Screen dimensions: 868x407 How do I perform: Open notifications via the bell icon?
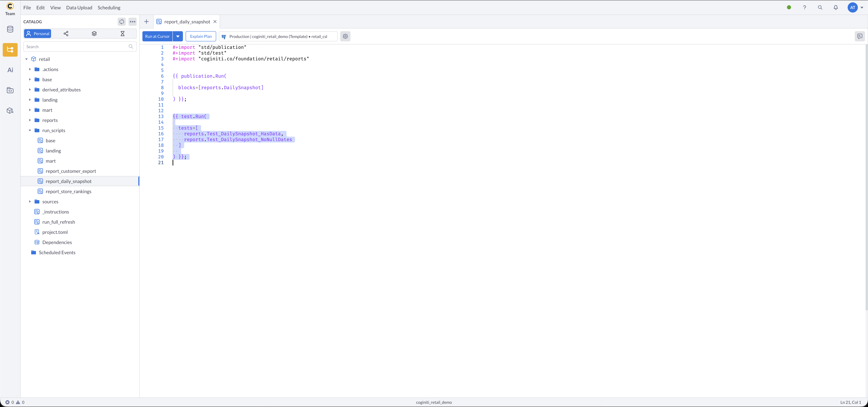[x=836, y=7]
